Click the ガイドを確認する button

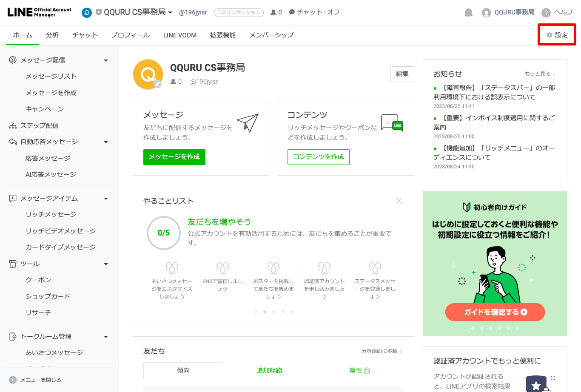point(495,312)
